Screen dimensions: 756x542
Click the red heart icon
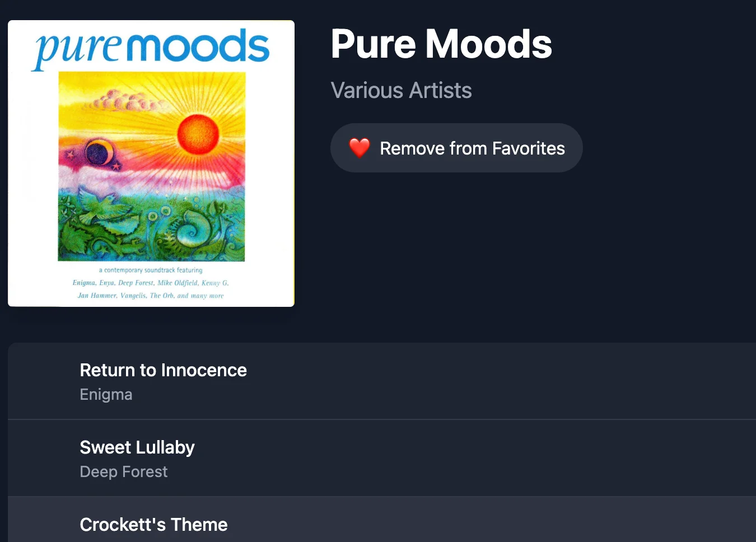point(360,148)
